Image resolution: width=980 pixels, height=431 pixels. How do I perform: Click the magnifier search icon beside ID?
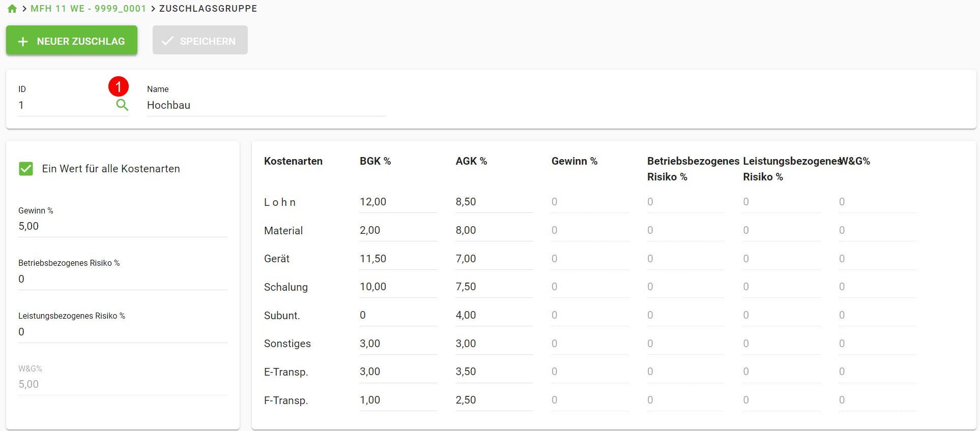tap(122, 105)
